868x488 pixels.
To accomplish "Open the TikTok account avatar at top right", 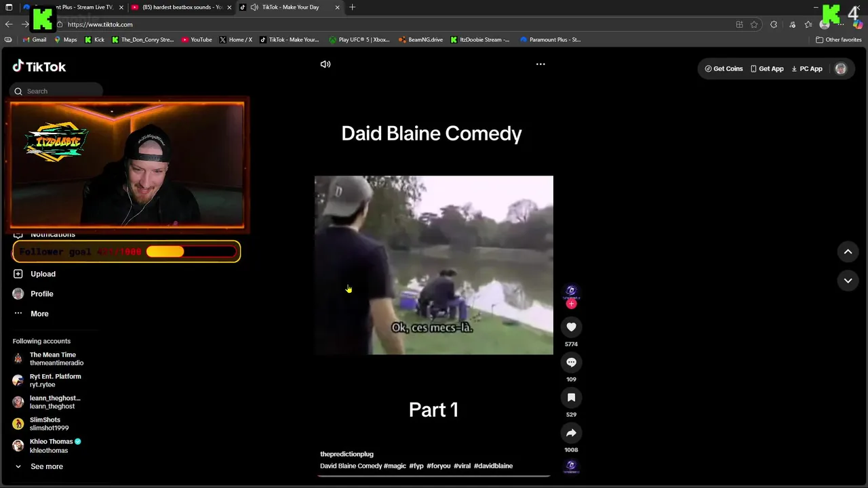I will coord(841,68).
